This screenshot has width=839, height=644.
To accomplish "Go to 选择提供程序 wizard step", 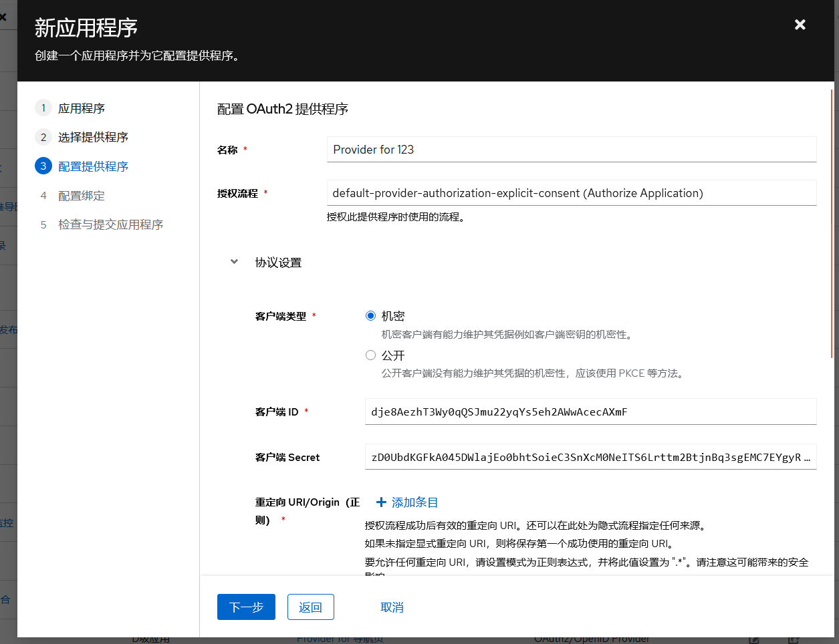I will click(93, 137).
